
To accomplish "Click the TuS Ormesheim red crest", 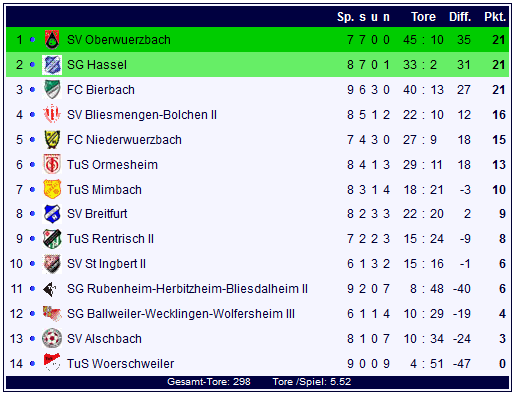I will (52, 164).
